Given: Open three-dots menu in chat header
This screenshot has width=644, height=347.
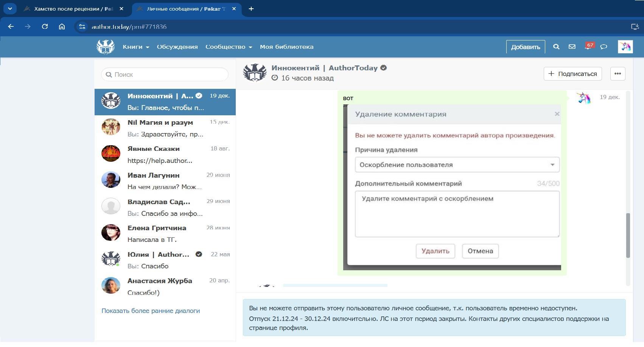Looking at the screenshot, I should pyautogui.click(x=618, y=74).
